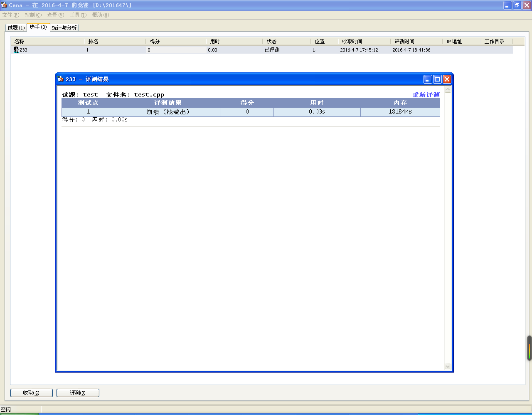Restore down the main Cena window

[517, 5]
